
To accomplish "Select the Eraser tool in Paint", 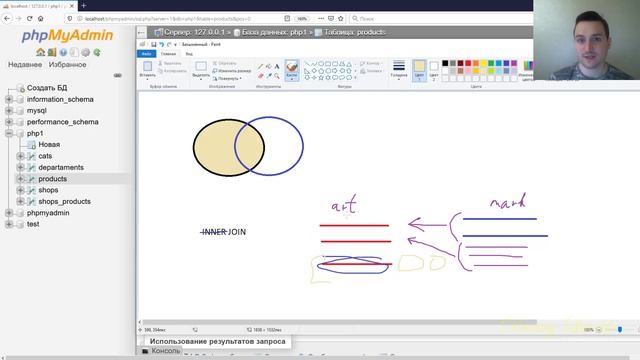I will coord(260,76).
